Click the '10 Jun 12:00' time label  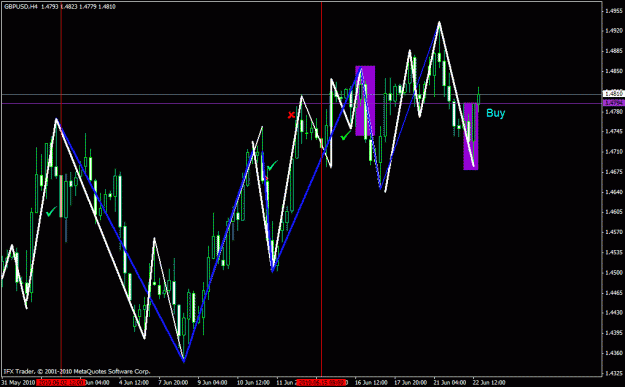(x=253, y=383)
